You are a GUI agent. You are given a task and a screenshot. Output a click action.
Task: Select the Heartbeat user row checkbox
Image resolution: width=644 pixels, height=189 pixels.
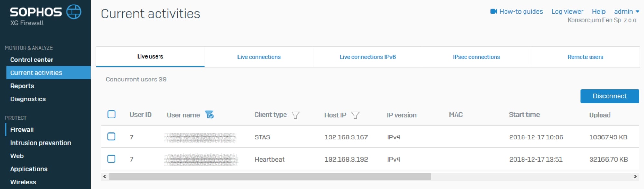coord(111,159)
